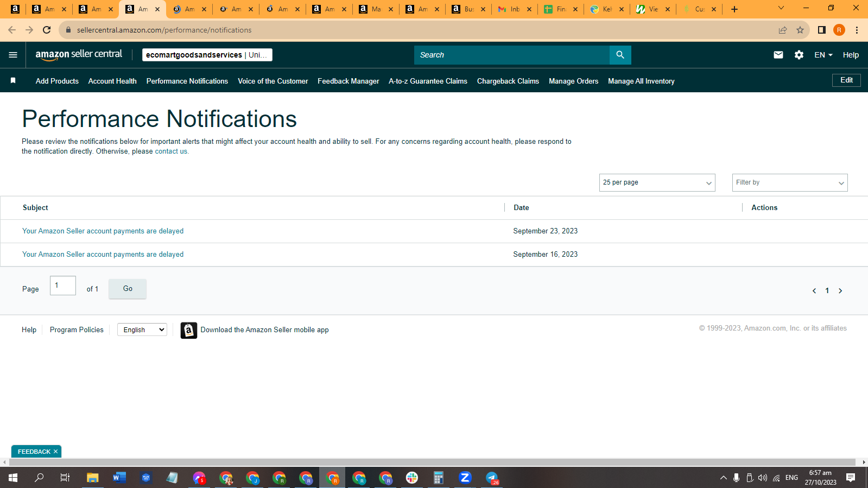Screen dimensions: 868x488
Task: Open Zoom from taskbar
Action: (x=465, y=478)
